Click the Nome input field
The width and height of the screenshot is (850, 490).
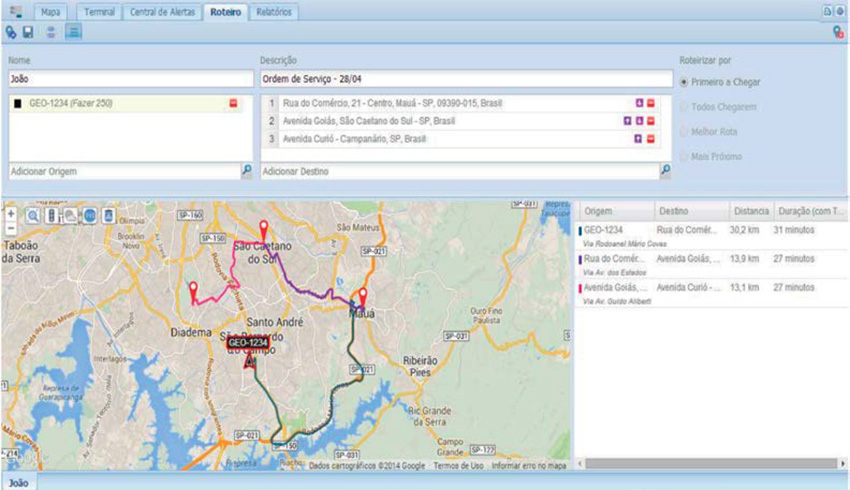(x=131, y=79)
